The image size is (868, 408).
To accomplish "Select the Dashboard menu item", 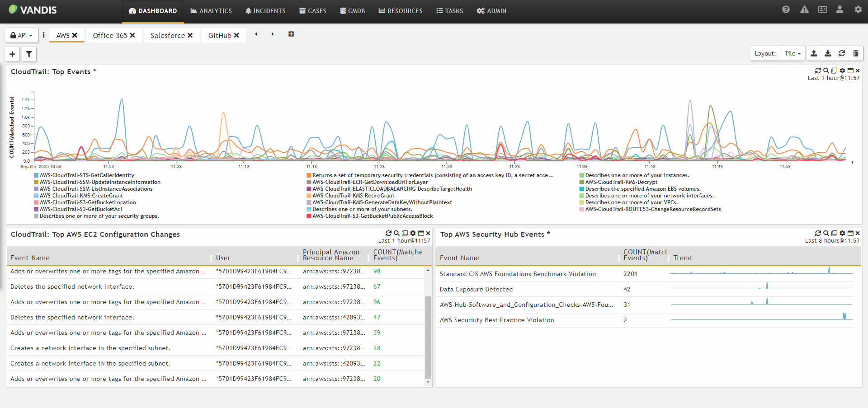I will [153, 11].
